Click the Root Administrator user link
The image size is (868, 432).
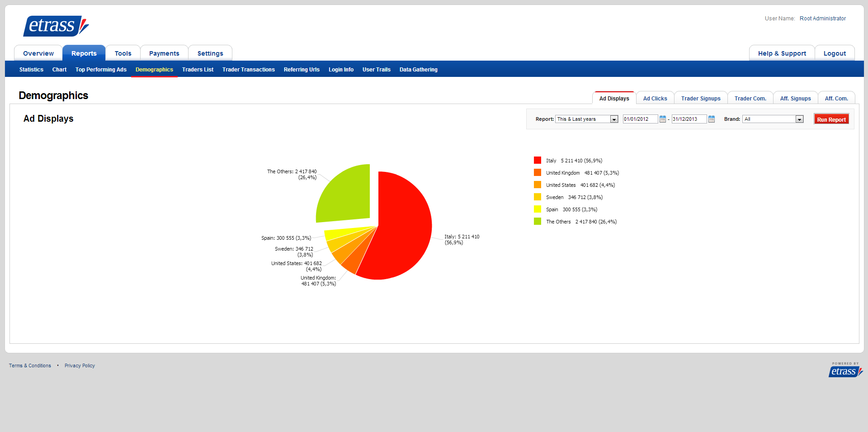(822, 19)
